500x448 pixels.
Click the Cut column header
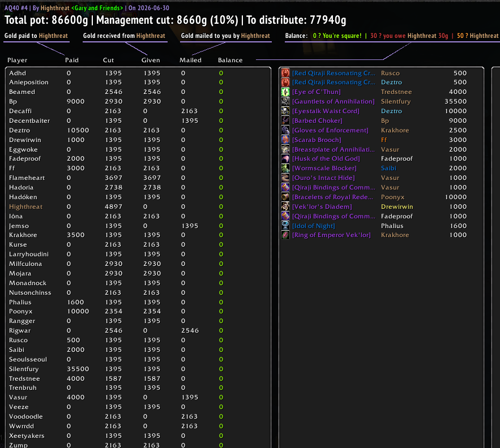(x=108, y=60)
